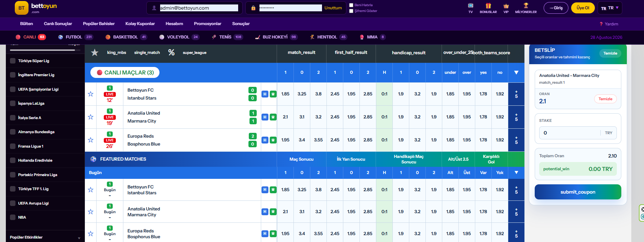Open green jersey icon for live Europa Reds match
This screenshot has width=644, height=242.
(x=273, y=140)
